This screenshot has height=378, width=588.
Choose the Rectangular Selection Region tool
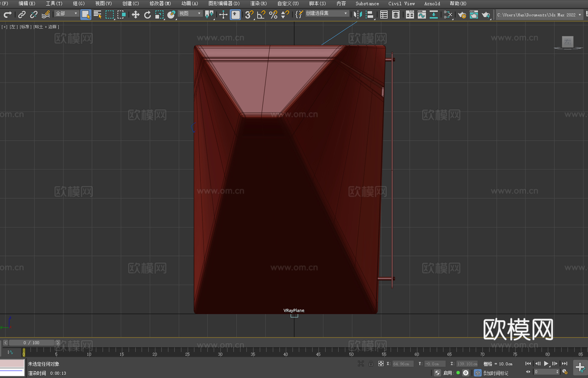pos(110,14)
